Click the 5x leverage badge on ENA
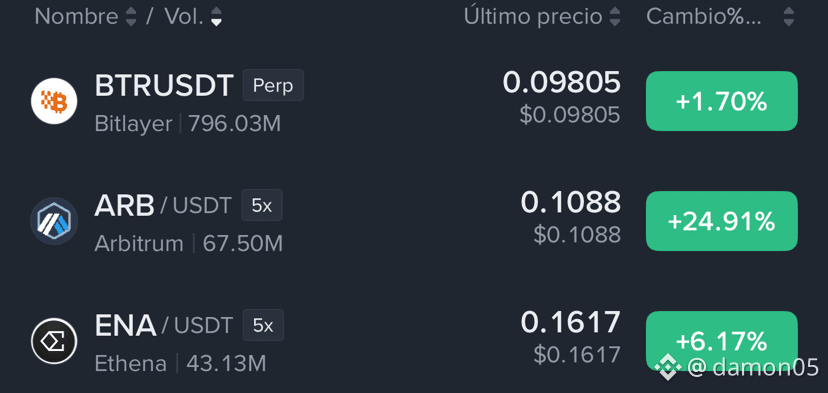This screenshot has height=393, width=828. pyautogui.click(x=263, y=325)
